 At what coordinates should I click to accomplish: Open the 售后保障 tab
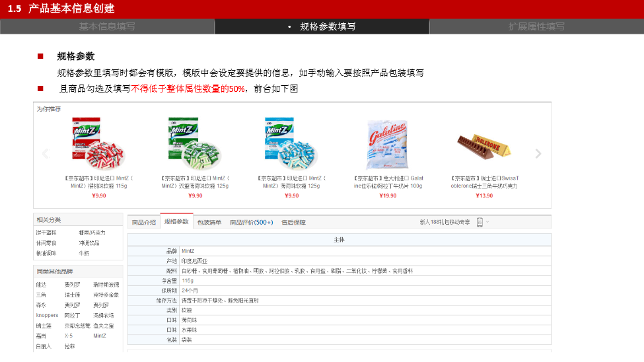pos(293,223)
